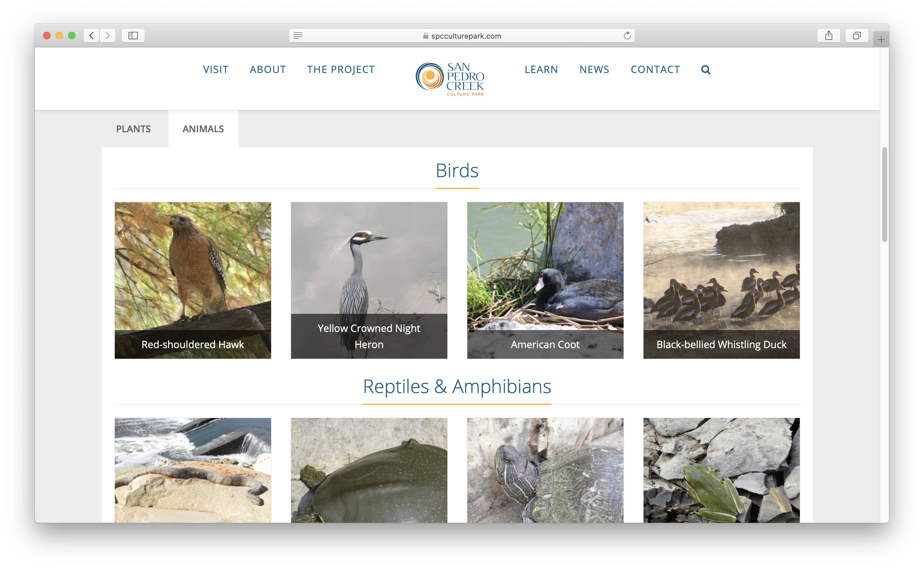Viewport: 924px width, 569px height.
Task: Open the VISIT menu item
Action: 216,70
